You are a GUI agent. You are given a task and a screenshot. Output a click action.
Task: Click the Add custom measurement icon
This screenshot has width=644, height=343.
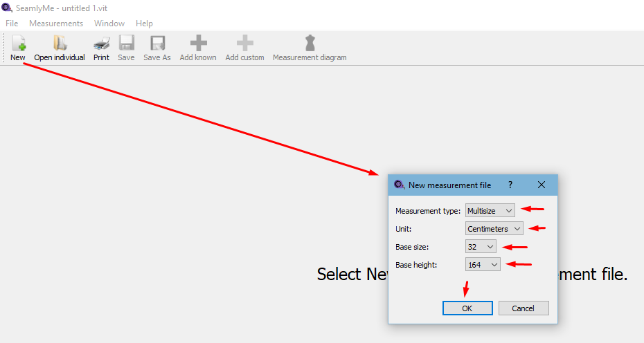(244, 44)
